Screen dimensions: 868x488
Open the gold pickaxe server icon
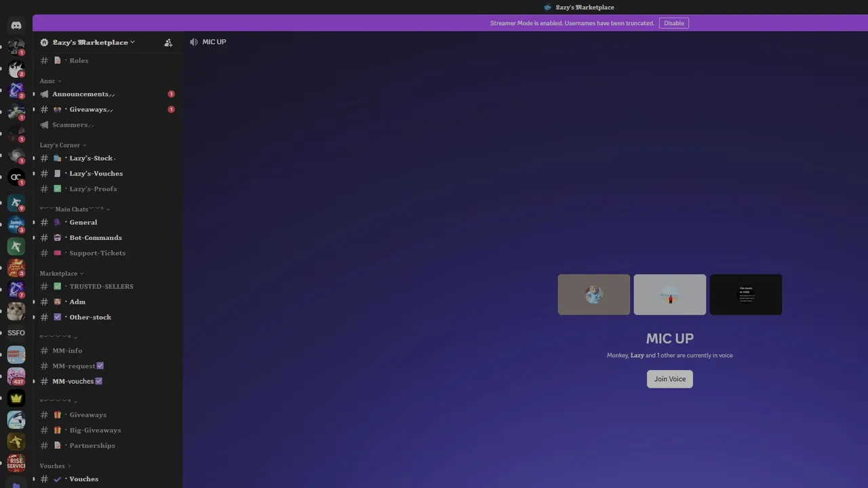[x=16, y=441]
